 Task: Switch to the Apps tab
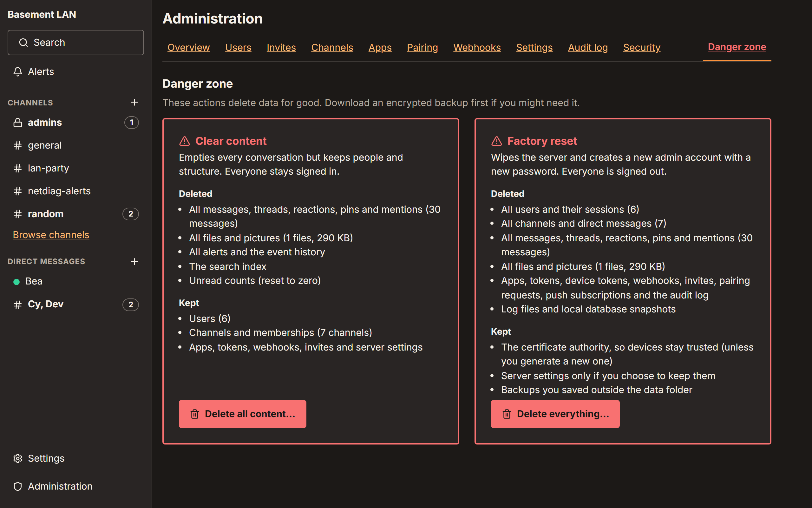(380, 47)
